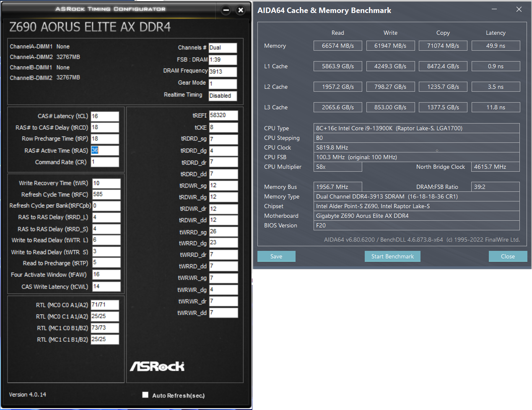
Task: Close the ASRock Timing Configurator window
Action: tap(241, 10)
